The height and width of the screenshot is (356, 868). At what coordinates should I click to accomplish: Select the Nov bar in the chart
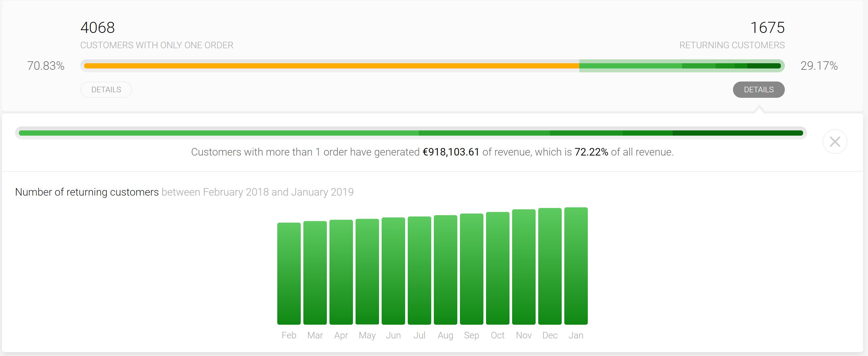(524, 267)
